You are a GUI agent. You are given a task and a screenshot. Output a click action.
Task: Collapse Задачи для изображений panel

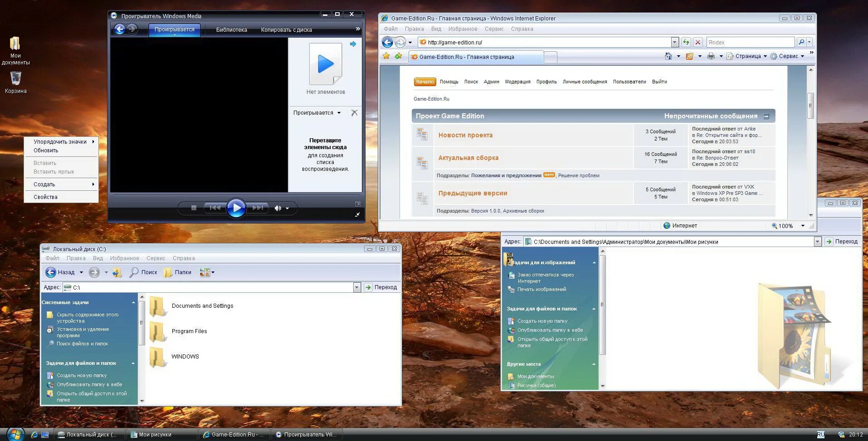594,262
